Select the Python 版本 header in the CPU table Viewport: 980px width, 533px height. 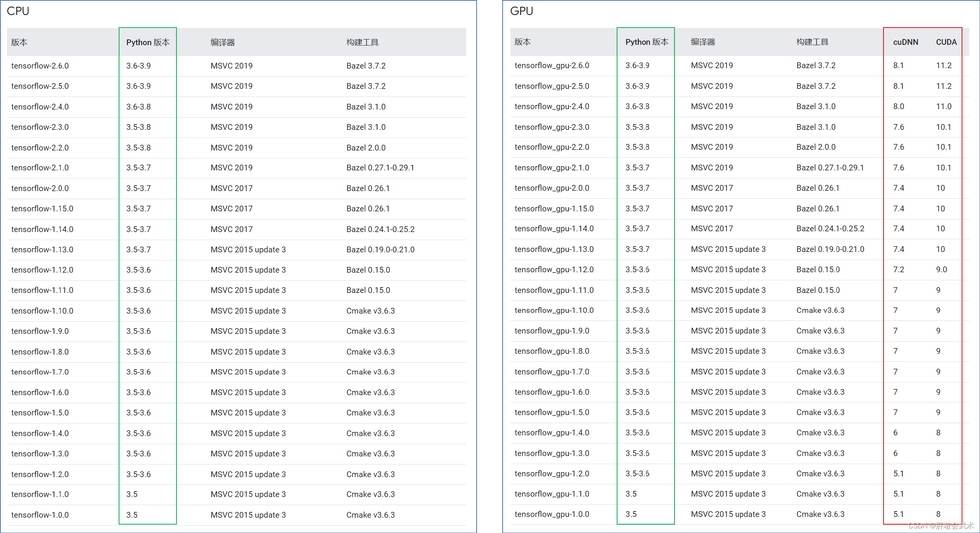coord(148,43)
